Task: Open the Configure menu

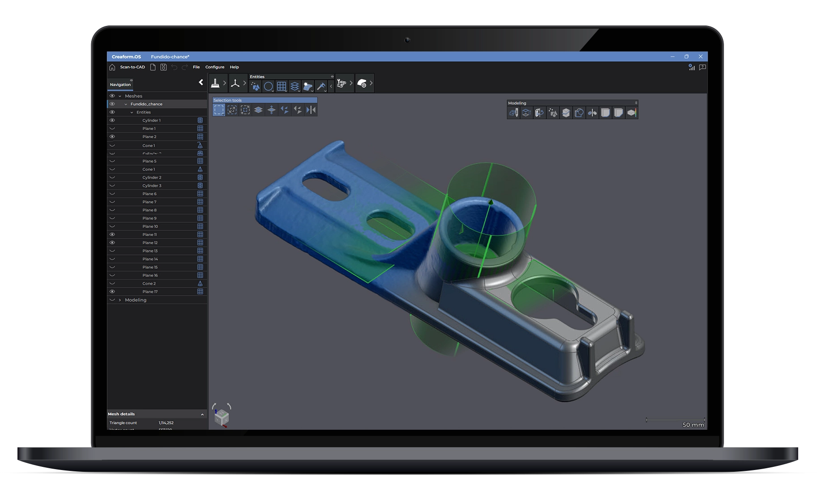Action: [x=215, y=67]
